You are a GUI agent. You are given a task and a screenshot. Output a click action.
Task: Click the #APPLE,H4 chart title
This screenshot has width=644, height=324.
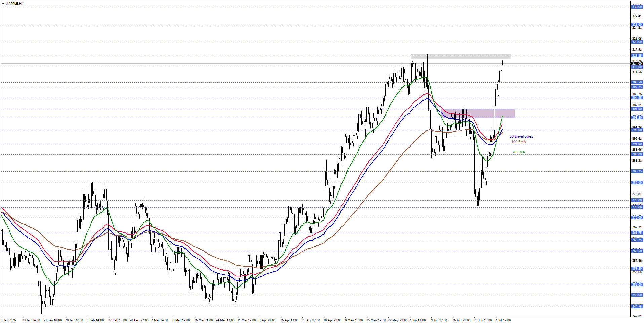pos(15,3)
